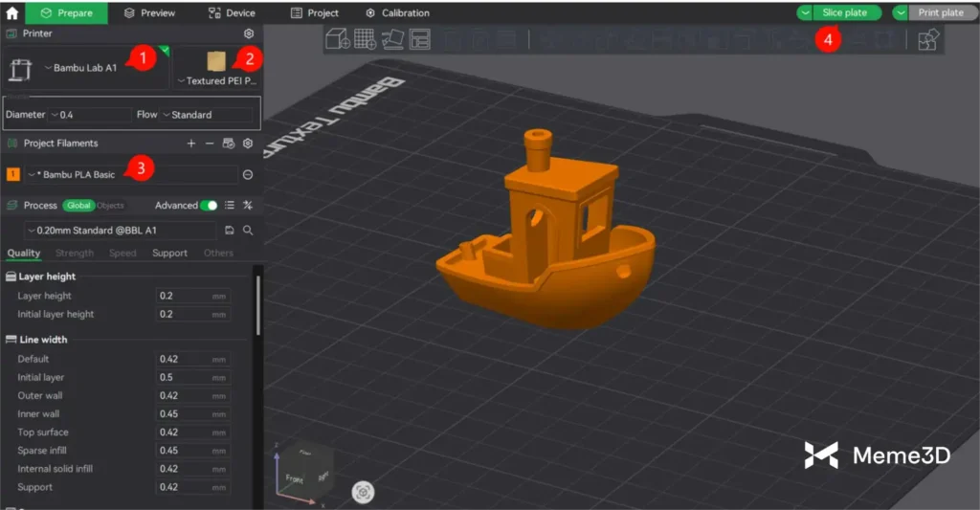
Task: Switch Process scope to Objects
Action: 110,206
